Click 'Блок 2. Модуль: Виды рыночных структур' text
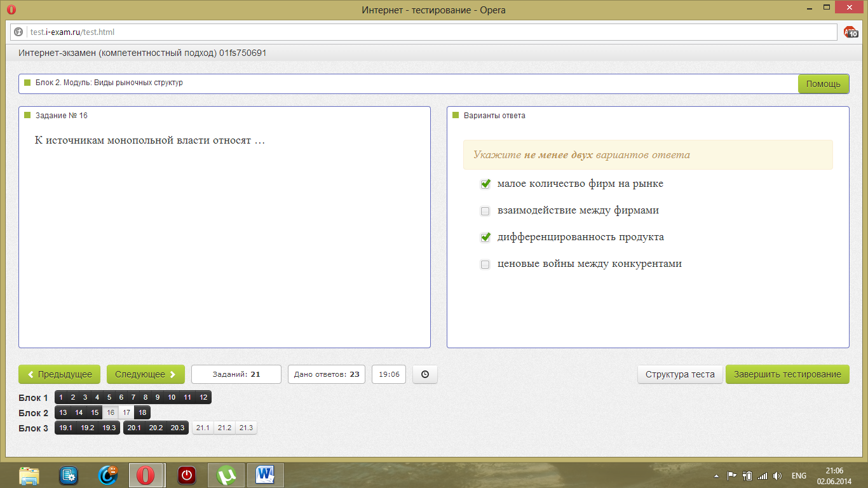 click(109, 83)
